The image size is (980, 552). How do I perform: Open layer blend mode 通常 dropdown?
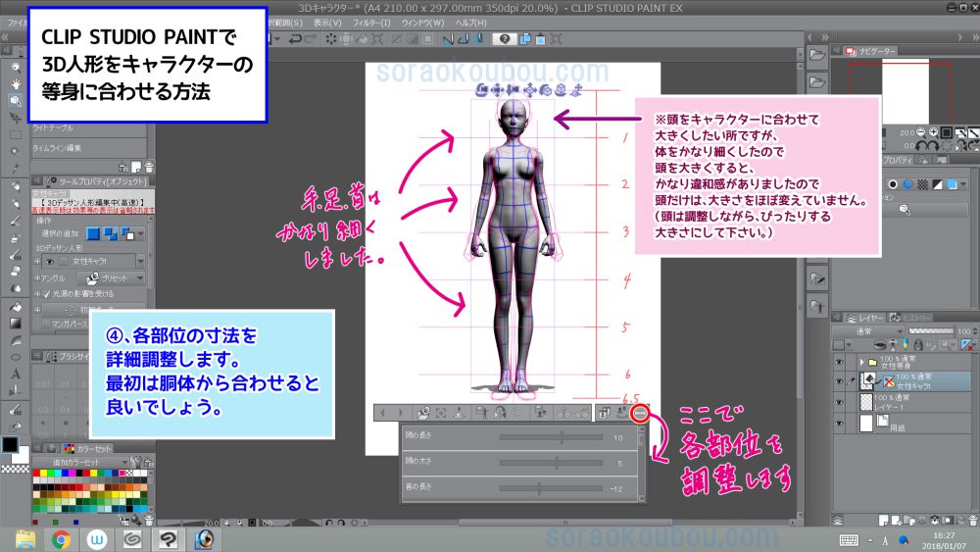click(x=868, y=331)
